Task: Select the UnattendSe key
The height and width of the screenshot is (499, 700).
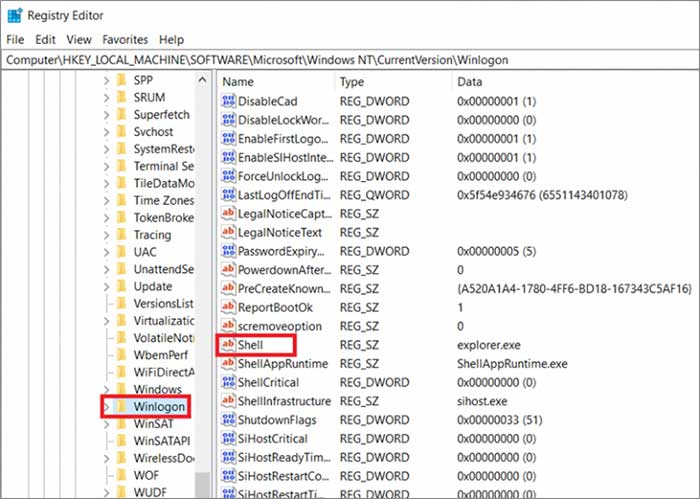Action: [163, 269]
